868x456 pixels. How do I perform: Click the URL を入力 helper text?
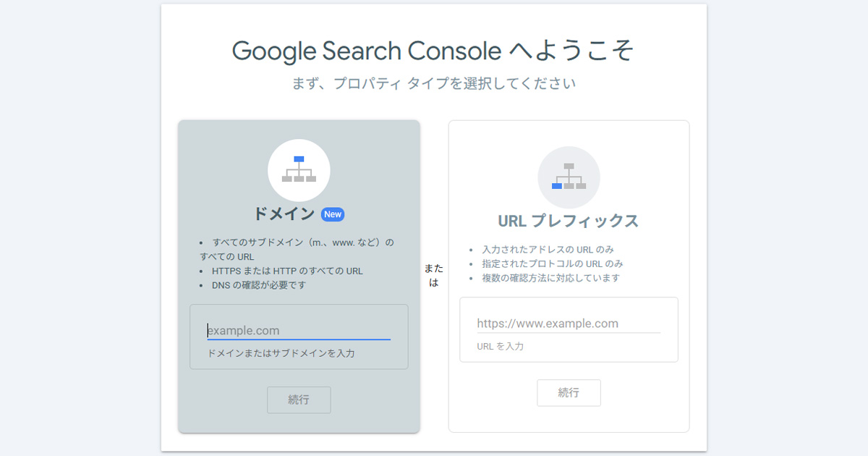pos(501,347)
